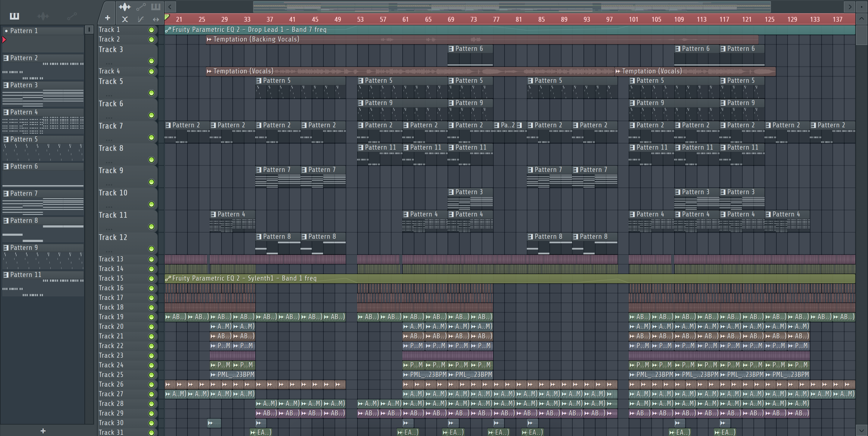Select second Temptation (Vocals) clip on Track 4
Image resolution: width=868 pixels, height=436 pixels.
(x=695, y=71)
